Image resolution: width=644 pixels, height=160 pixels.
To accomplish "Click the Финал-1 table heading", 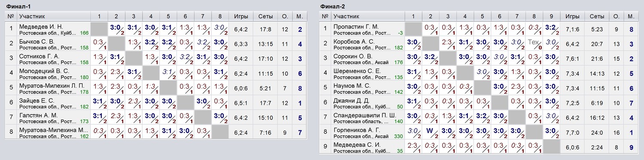I will pos(15,6).
